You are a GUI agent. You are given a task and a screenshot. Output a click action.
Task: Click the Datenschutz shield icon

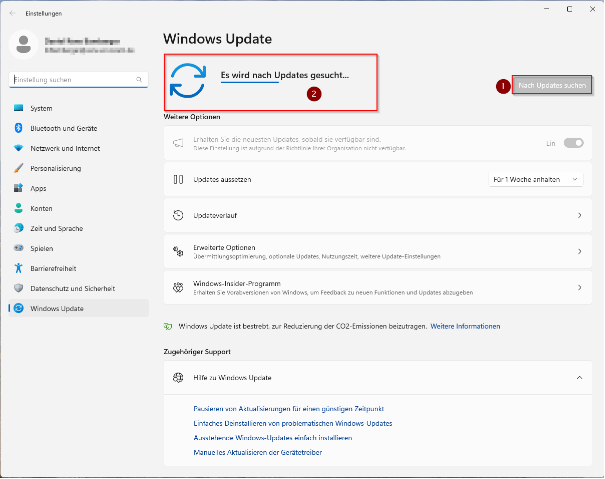pos(19,288)
